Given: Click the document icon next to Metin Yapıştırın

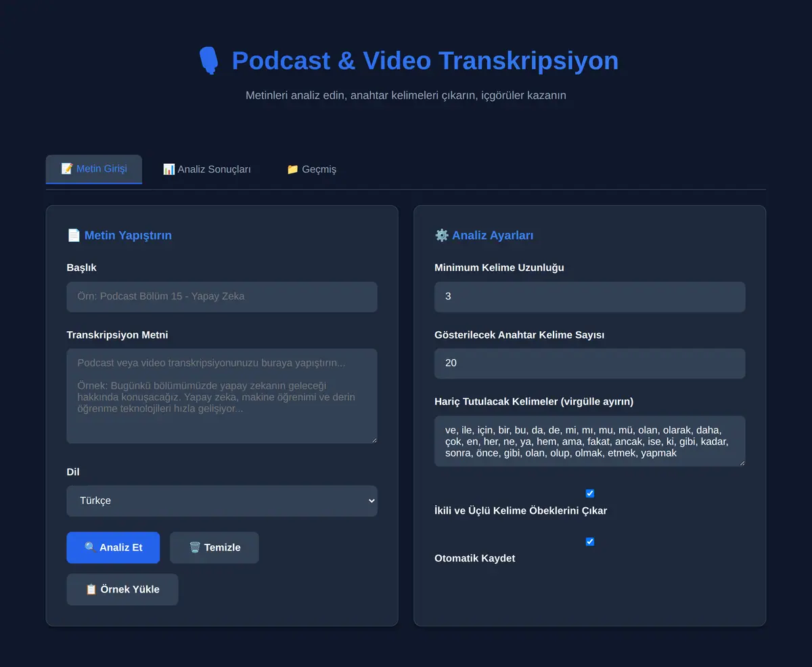Looking at the screenshot, I should (x=74, y=235).
